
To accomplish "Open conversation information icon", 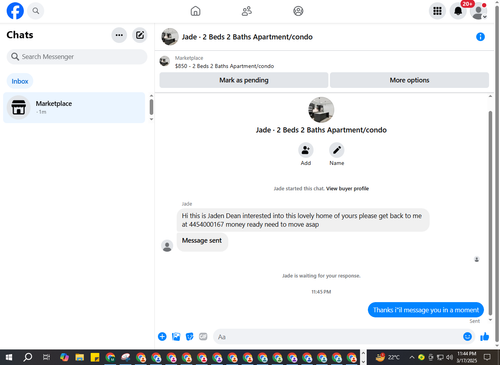I will pos(480,37).
